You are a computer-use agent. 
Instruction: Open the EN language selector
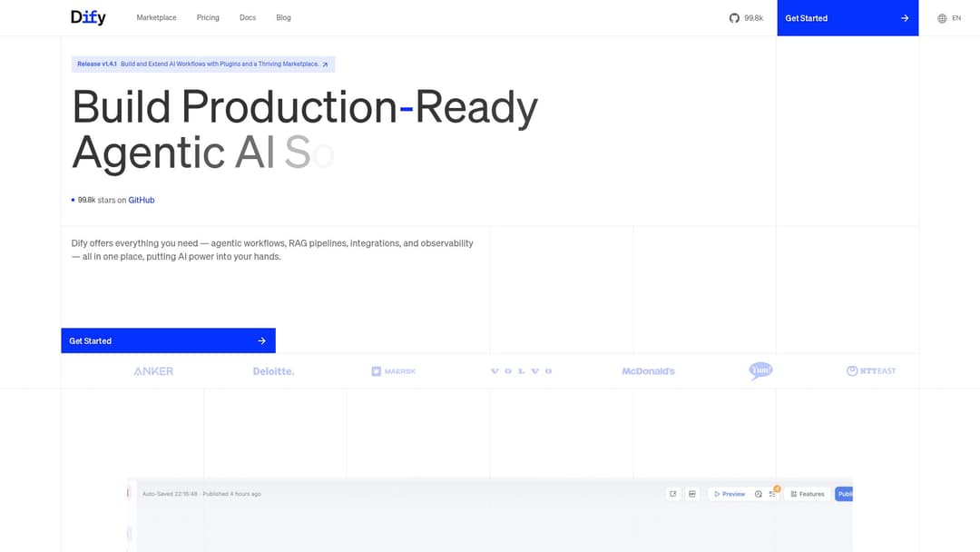tap(949, 18)
